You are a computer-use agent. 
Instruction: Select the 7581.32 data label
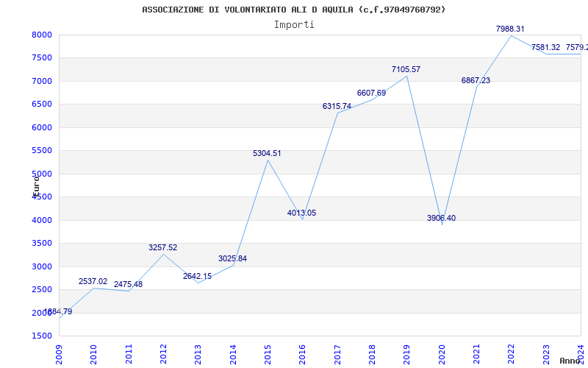(545, 47)
